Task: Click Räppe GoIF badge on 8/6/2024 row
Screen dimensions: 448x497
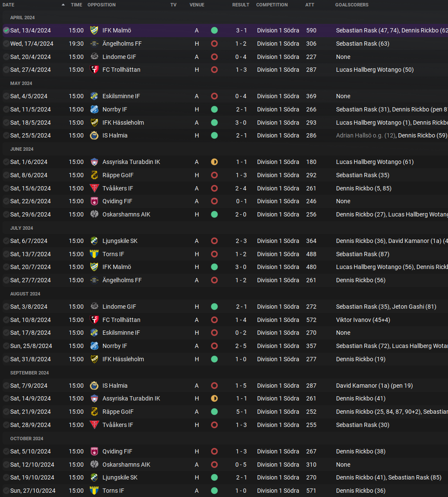Action: point(94,175)
